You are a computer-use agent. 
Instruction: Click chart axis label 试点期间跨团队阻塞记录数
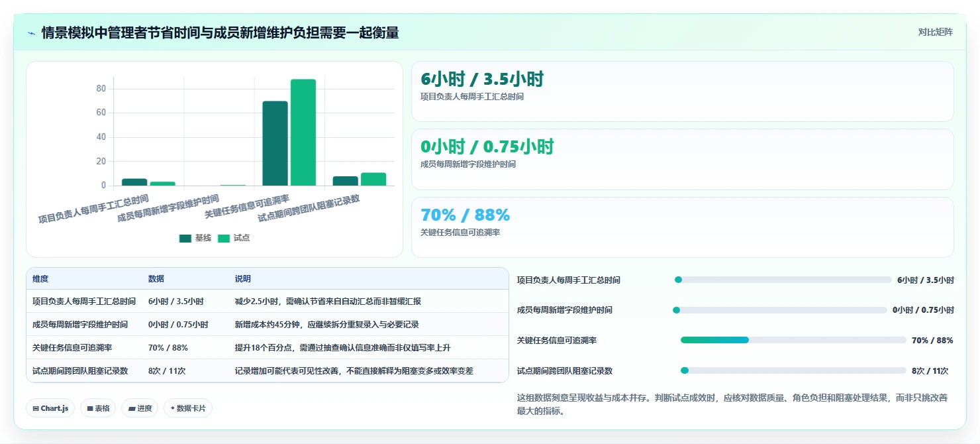pos(309,208)
